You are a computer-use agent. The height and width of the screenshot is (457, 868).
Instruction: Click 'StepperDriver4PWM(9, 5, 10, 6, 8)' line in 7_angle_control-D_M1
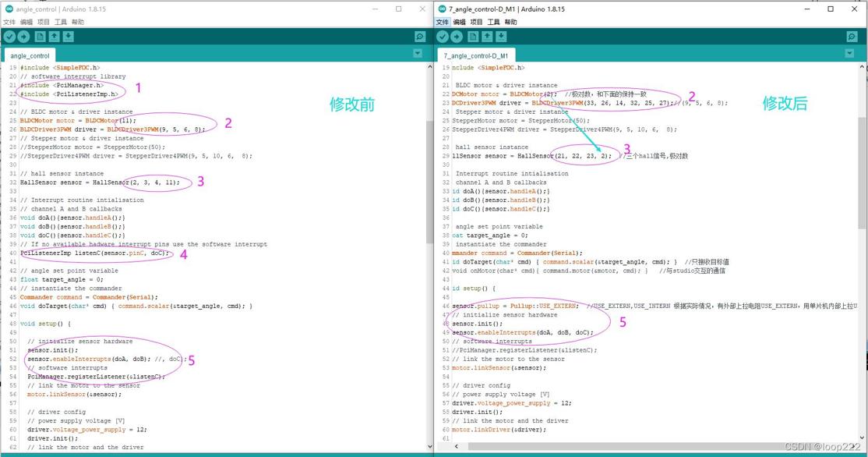pyautogui.click(x=565, y=129)
